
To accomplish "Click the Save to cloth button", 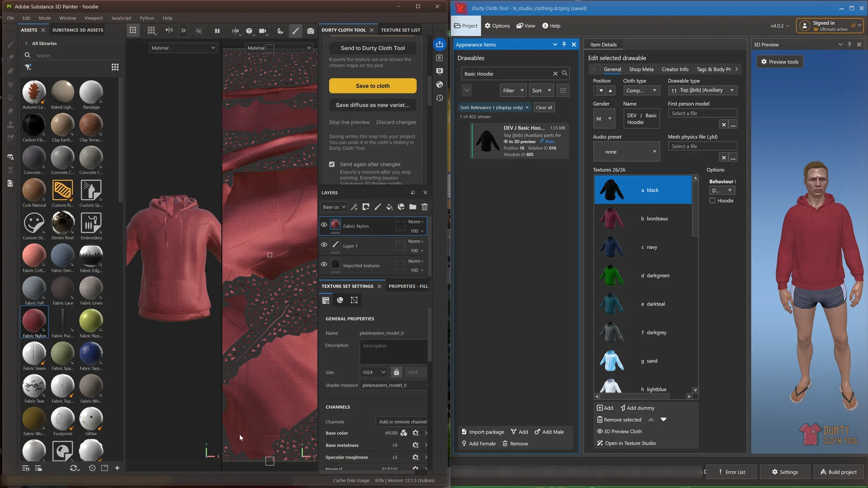I will (x=373, y=86).
